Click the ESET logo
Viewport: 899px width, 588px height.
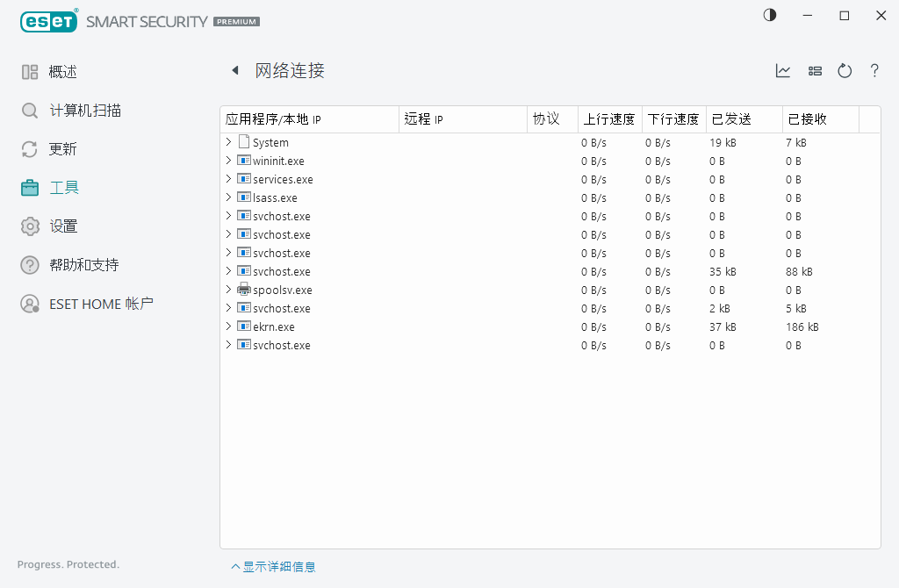coord(48,20)
